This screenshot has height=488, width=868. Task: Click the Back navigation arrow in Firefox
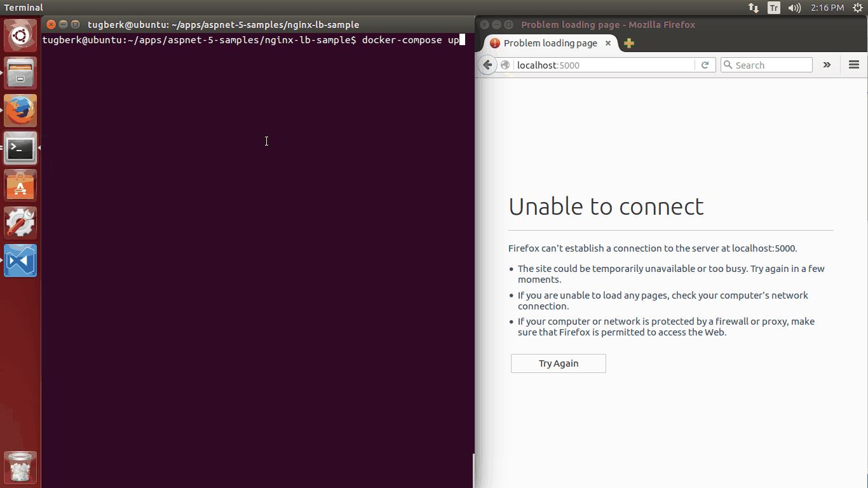(487, 64)
